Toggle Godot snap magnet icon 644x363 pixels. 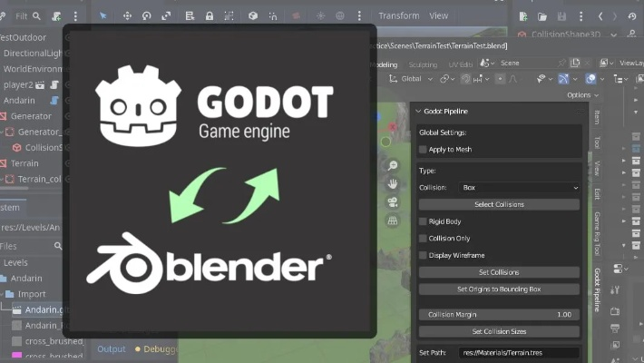click(x=273, y=15)
